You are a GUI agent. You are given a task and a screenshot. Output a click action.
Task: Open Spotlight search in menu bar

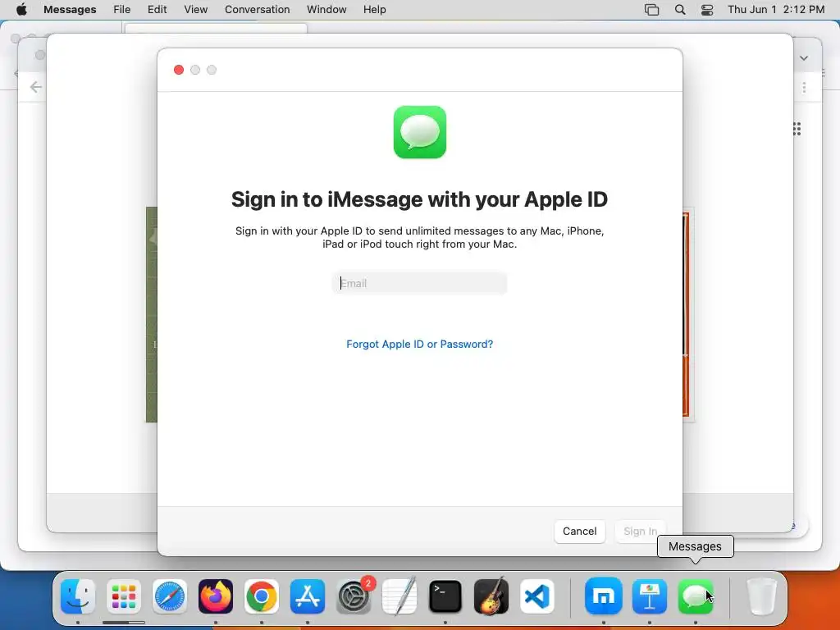[x=680, y=10]
